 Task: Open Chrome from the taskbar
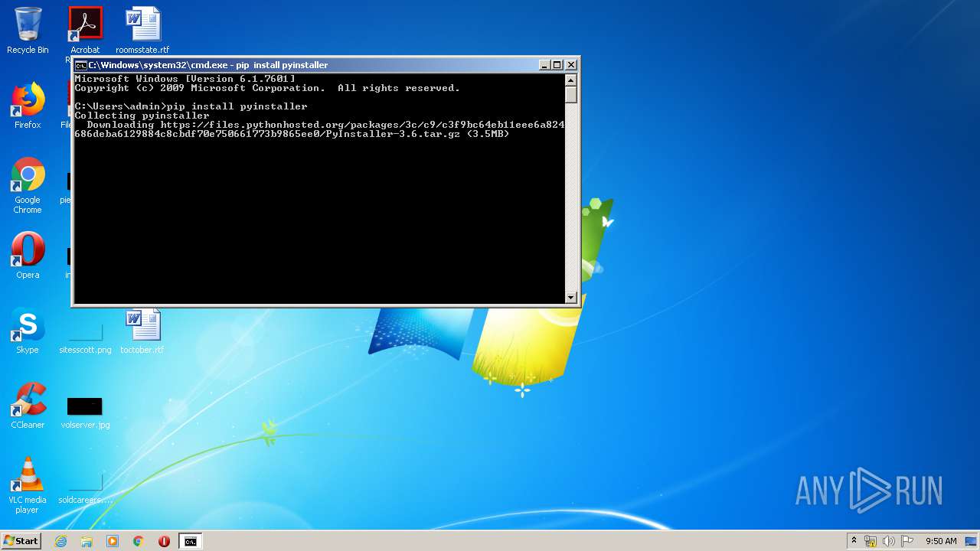[x=139, y=541]
